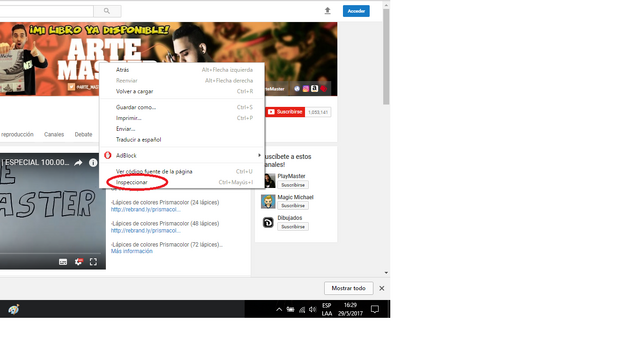Click the ESP LAA language indicator

click(x=327, y=309)
